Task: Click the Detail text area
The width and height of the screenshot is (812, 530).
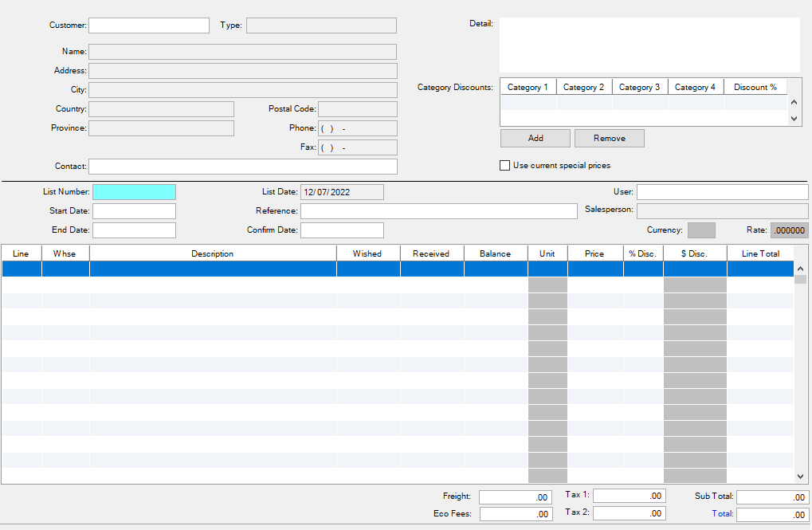Action: (649, 45)
